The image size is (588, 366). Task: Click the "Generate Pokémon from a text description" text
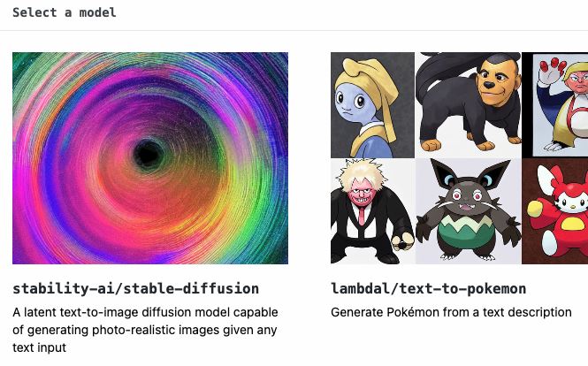click(451, 312)
